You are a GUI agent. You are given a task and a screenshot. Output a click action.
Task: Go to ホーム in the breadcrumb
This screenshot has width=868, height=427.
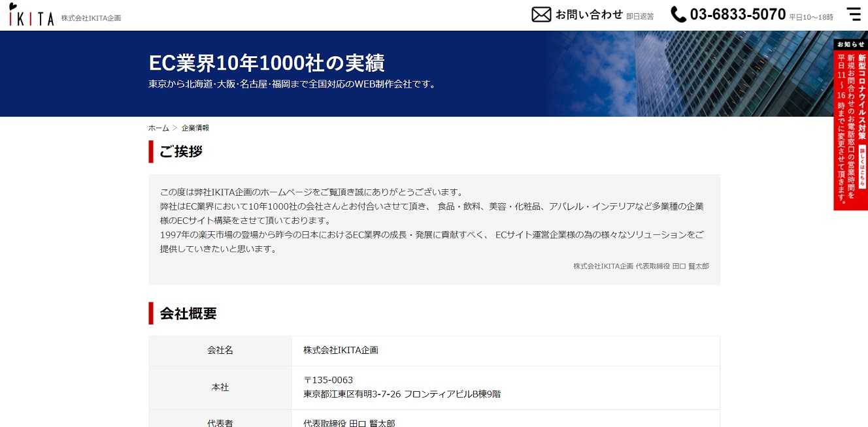pos(158,128)
